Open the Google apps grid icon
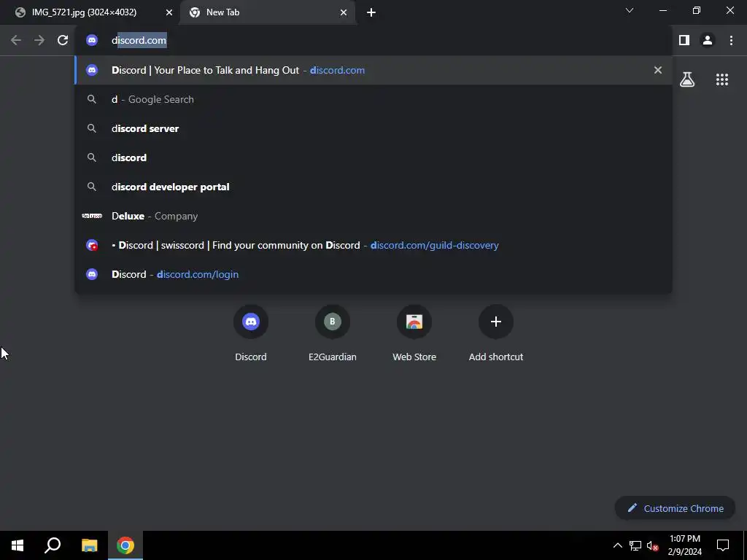The height and width of the screenshot is (560, 747). 722,79
